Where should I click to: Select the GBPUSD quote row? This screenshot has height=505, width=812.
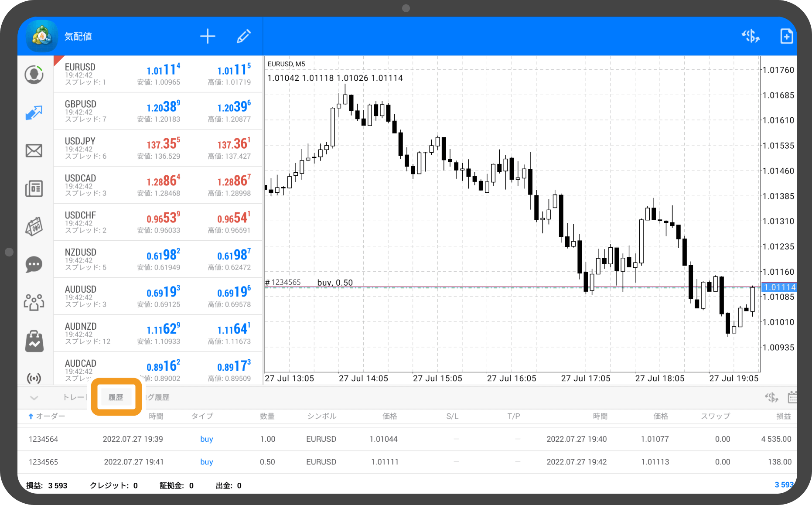click(158, 111)
